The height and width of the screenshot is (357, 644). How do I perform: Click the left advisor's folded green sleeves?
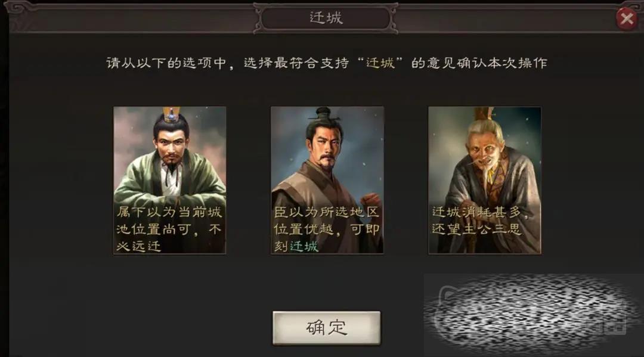point(169,193)
